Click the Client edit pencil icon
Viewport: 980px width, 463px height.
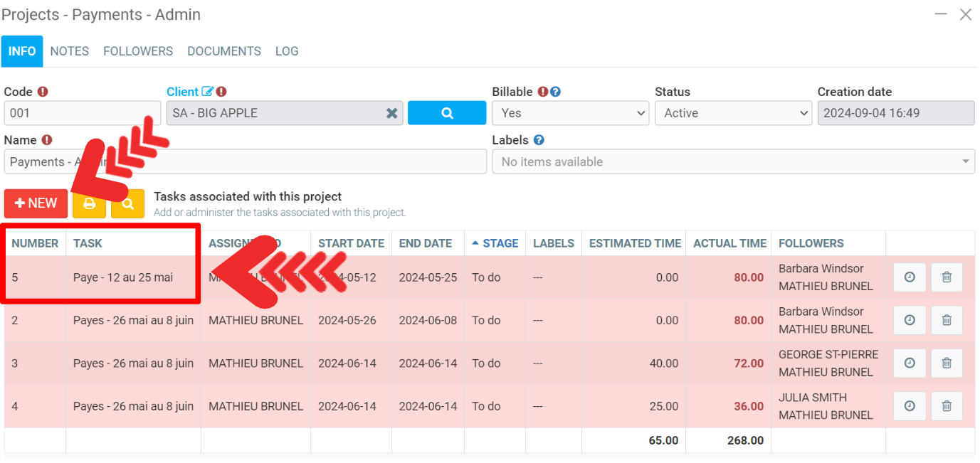coord(207,92)
